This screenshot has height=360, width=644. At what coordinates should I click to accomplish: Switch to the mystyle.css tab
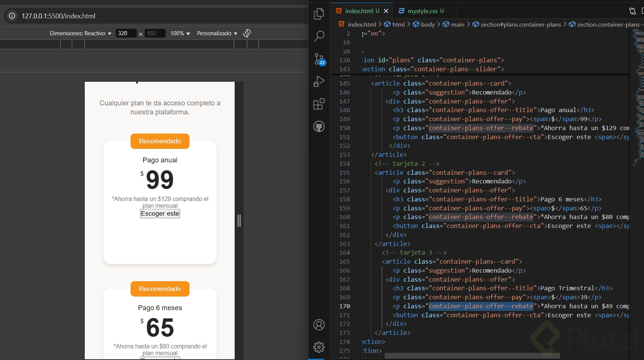click(x=422, y=11)
